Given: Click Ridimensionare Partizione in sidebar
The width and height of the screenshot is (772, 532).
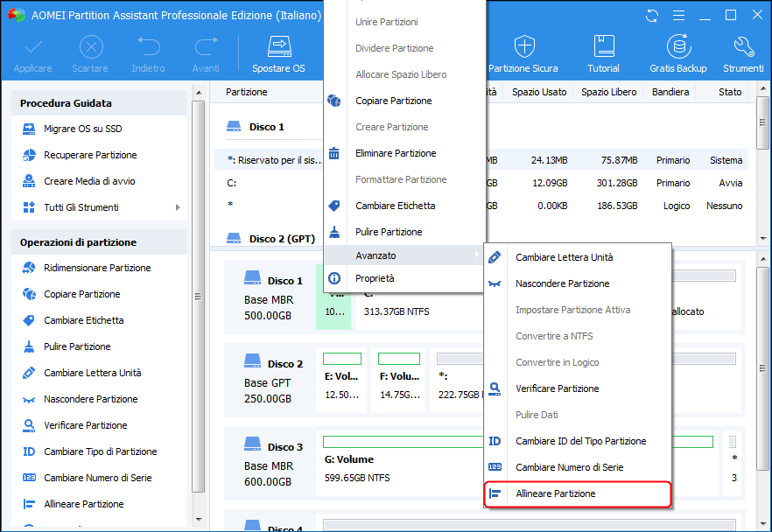Looking at the screenshot, I should click(97, 268).
